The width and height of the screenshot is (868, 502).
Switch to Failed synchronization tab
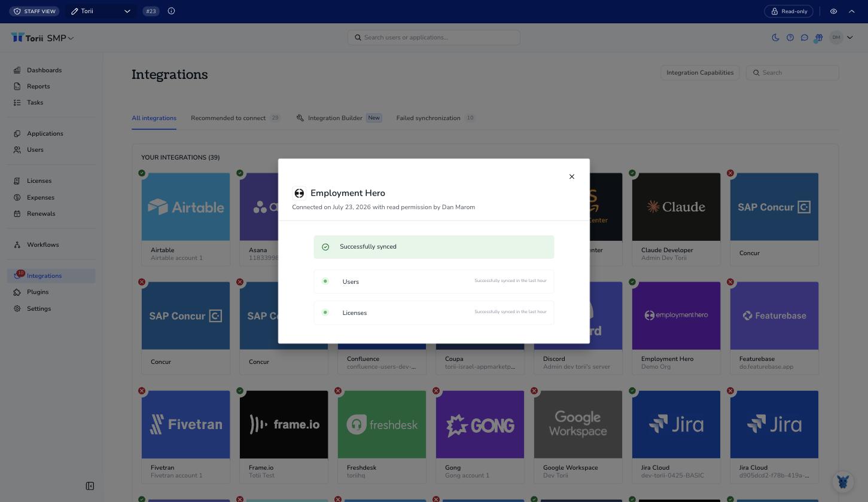pos(435,118)
